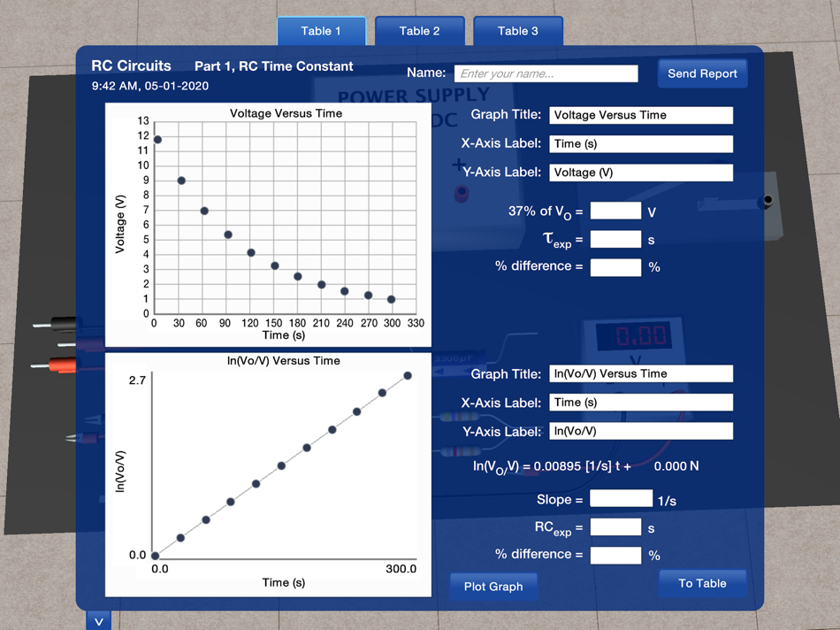Click the Plot Graph button
The width and height of the screenshot is (840, 630).
(493, 587)
